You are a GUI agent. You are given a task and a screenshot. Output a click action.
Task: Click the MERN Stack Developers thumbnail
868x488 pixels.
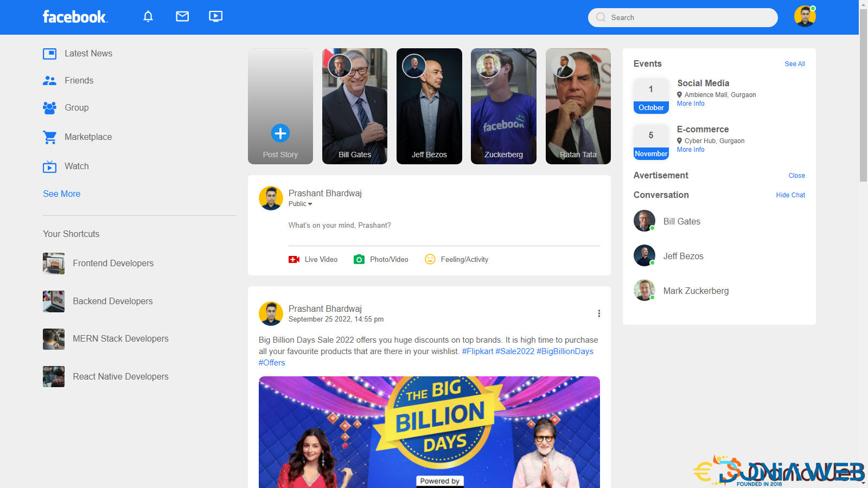[54, 339]
